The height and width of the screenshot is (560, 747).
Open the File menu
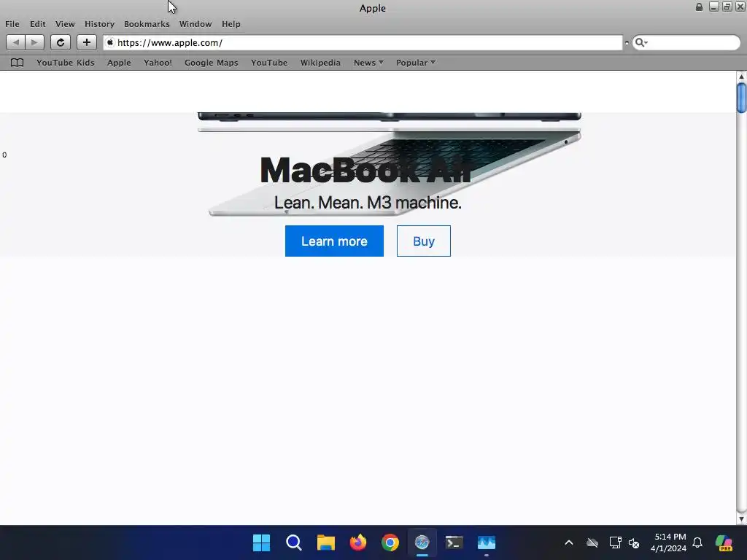pos(12,24)
